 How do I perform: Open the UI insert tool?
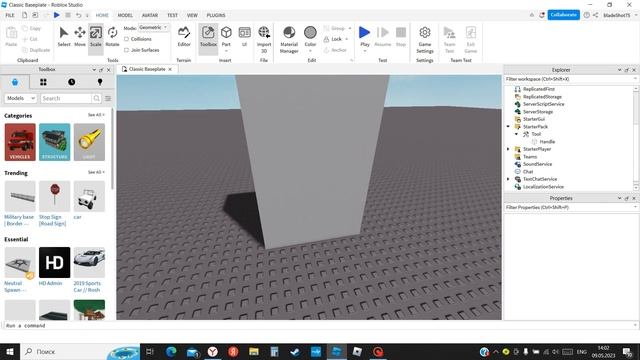[x=244, y=37]
